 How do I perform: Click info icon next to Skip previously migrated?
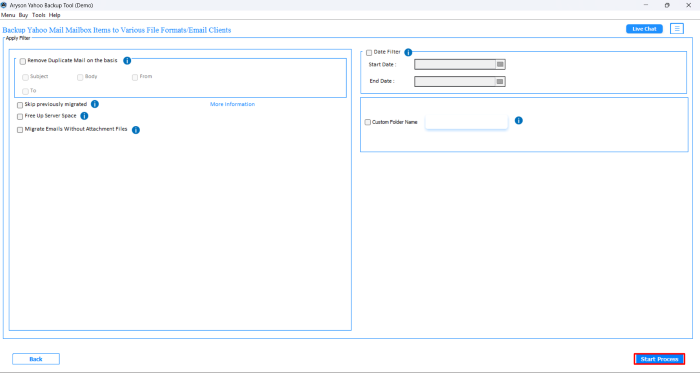tap(95, 104)
